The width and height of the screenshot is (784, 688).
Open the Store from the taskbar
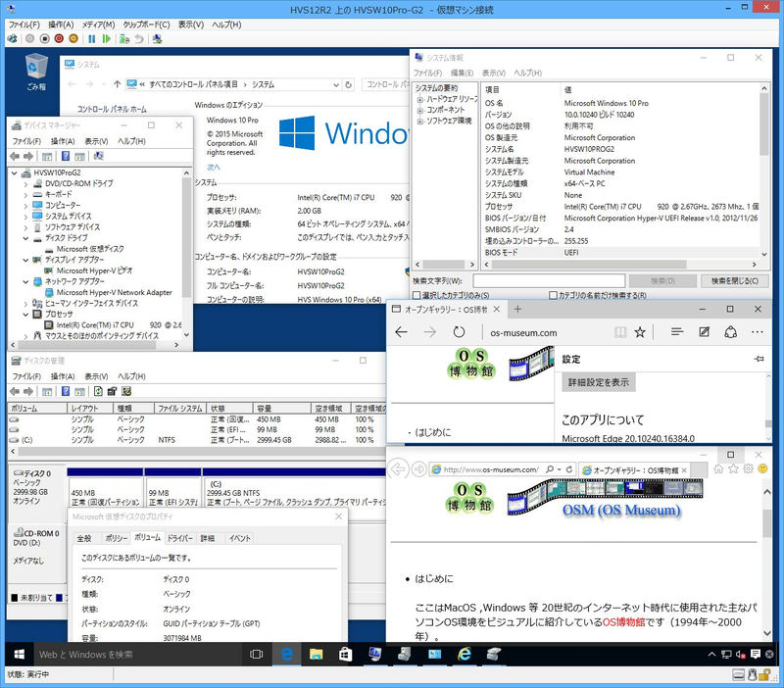pos(345,654)
